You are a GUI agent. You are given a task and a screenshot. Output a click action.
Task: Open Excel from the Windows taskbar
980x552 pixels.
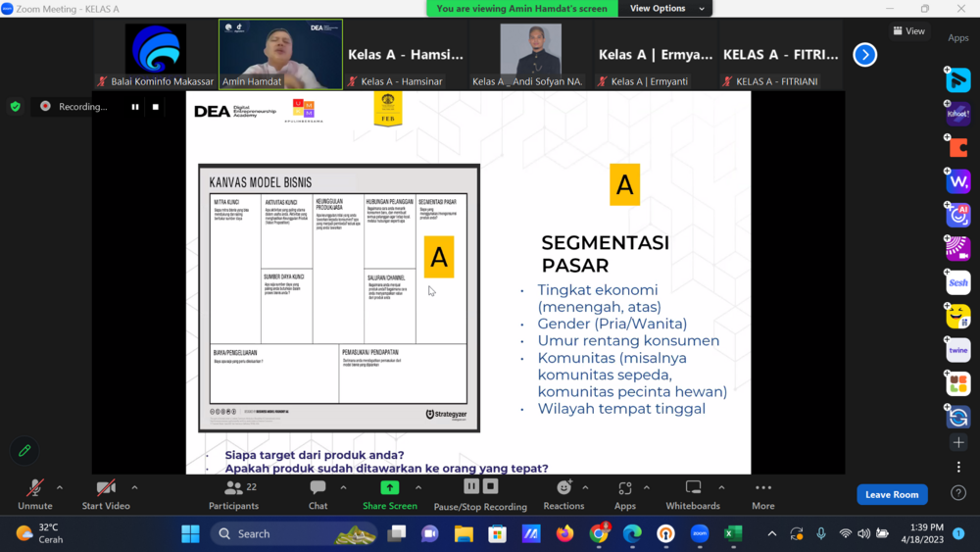pyautogui.click(x=732, y=533)
